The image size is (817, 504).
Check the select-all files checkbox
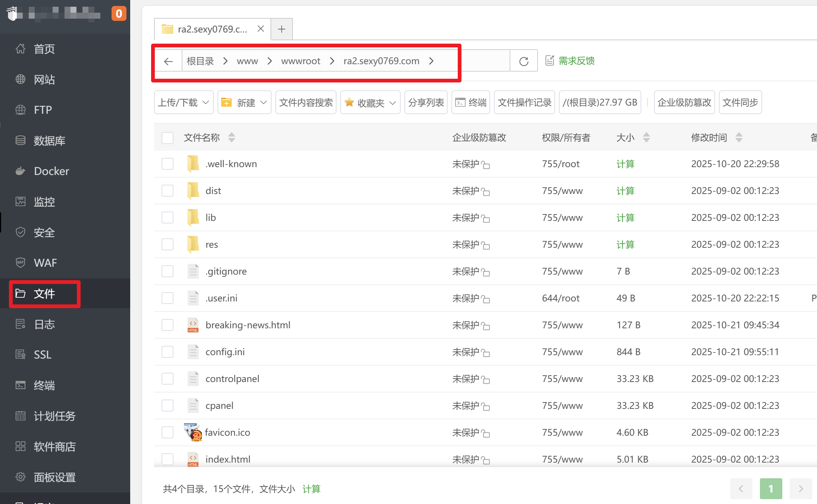tap(168, 138)
